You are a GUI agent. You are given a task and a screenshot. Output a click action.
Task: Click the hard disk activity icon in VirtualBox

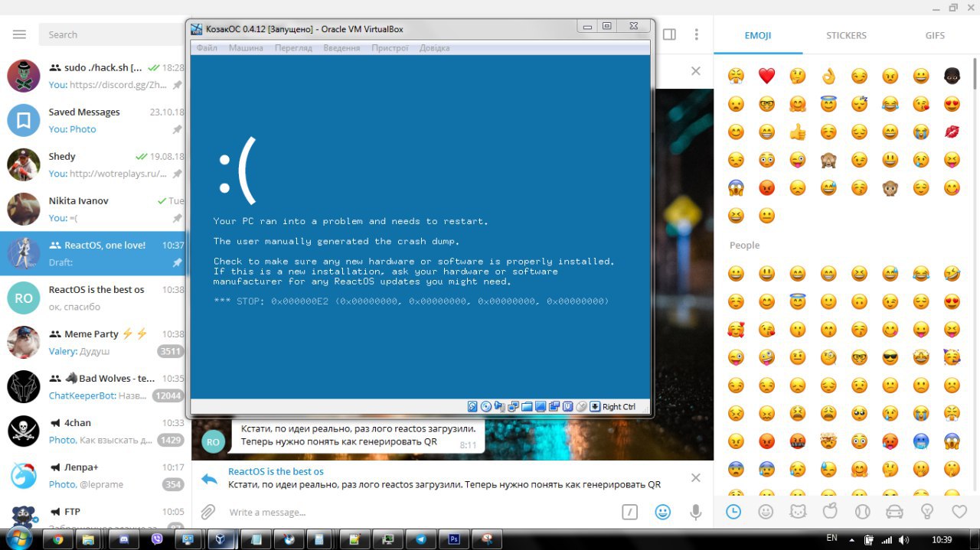click(x=472, y=406)
